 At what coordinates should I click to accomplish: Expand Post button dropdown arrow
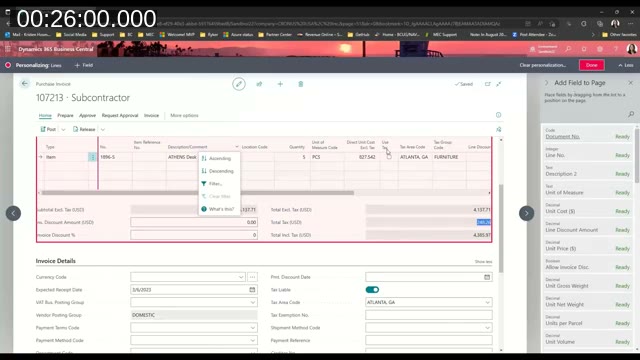tap(63, 129)
